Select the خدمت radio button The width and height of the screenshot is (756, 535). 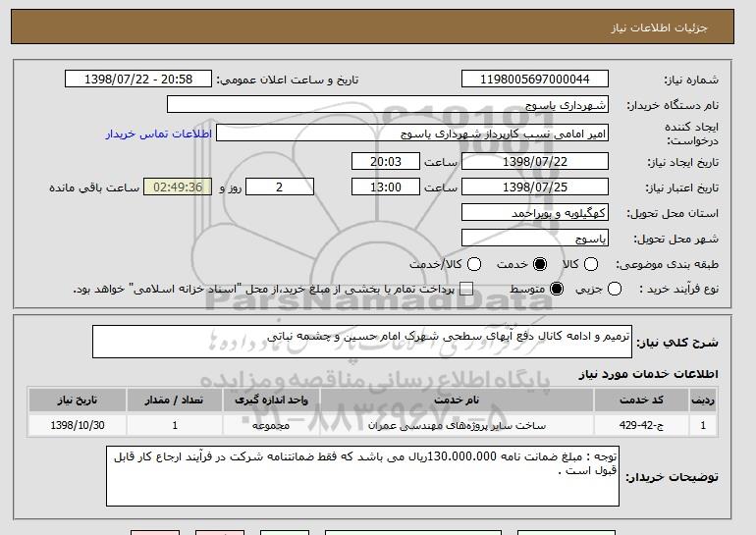coord(540,264)
